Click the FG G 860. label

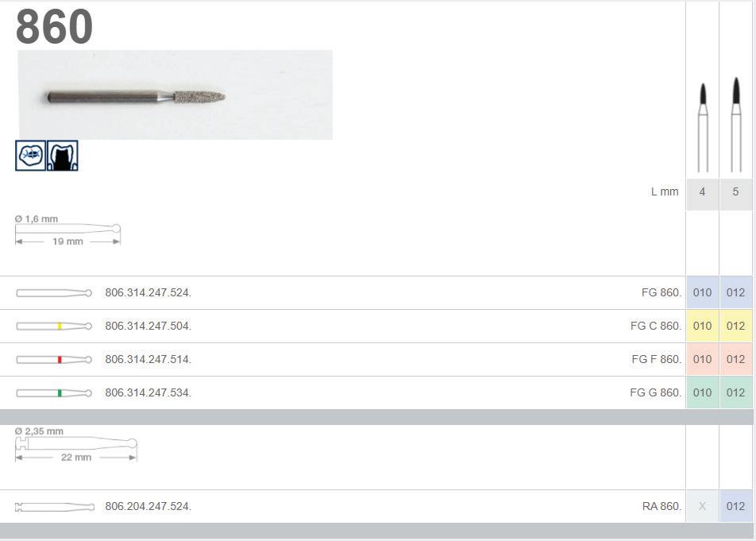pos(656,392)
